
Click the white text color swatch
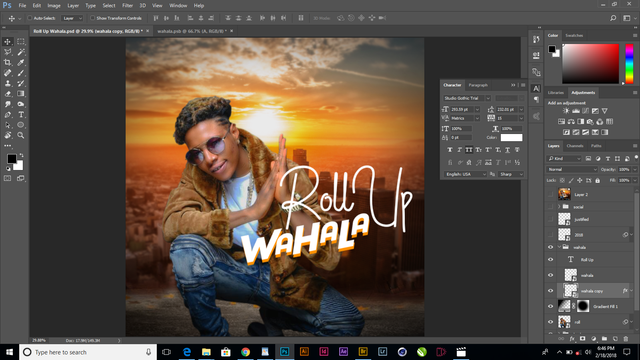(511, 138)
